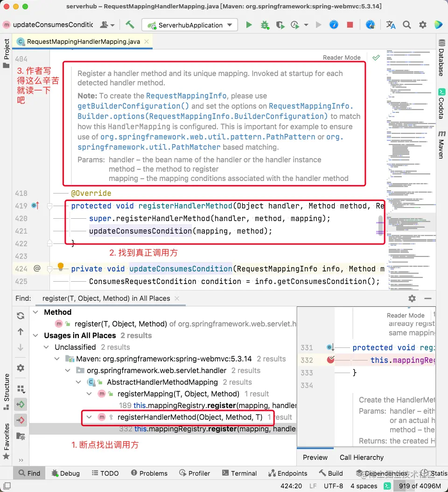The height and width of the screenshot is (492, 448).
Task: Open Find tool window settings gear on left
Action: 21,368
